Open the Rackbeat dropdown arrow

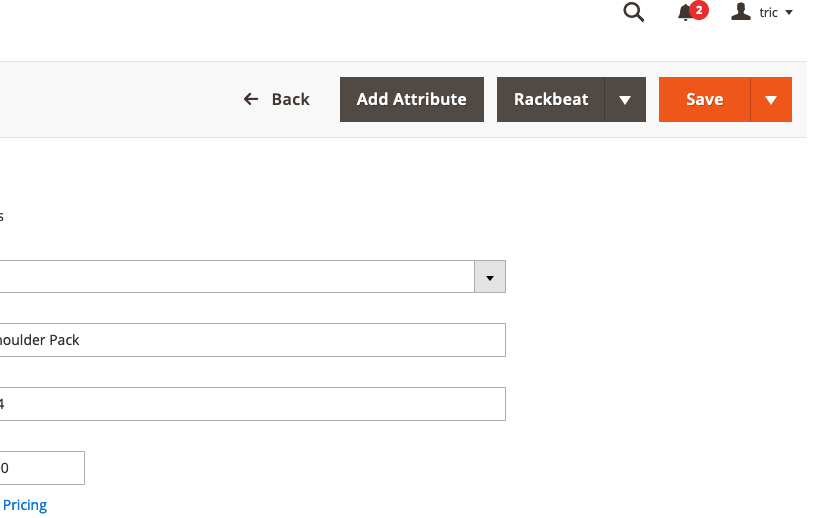click(x=625, y=100)
